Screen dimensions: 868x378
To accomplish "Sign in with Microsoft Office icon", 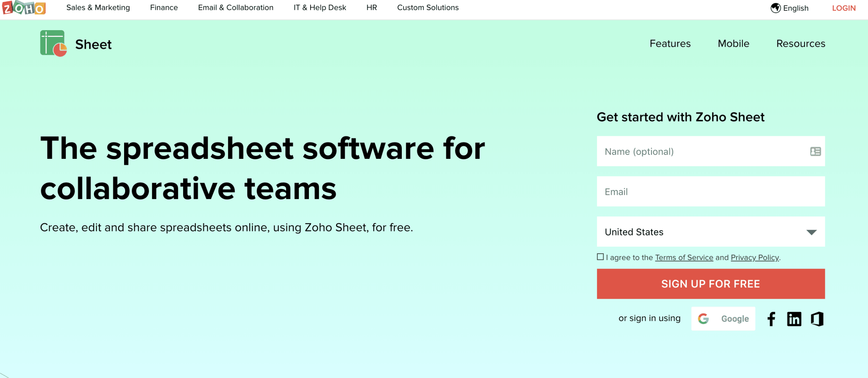I will tap(817, 319).
